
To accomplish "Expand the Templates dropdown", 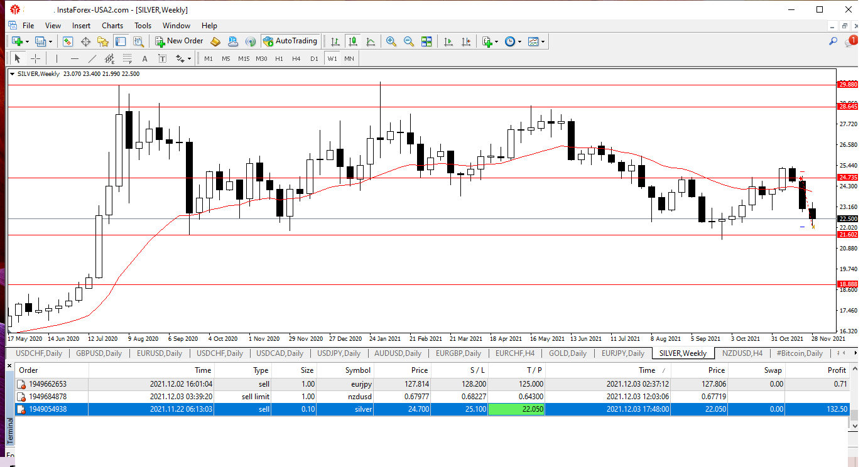I will coord(543,41).
